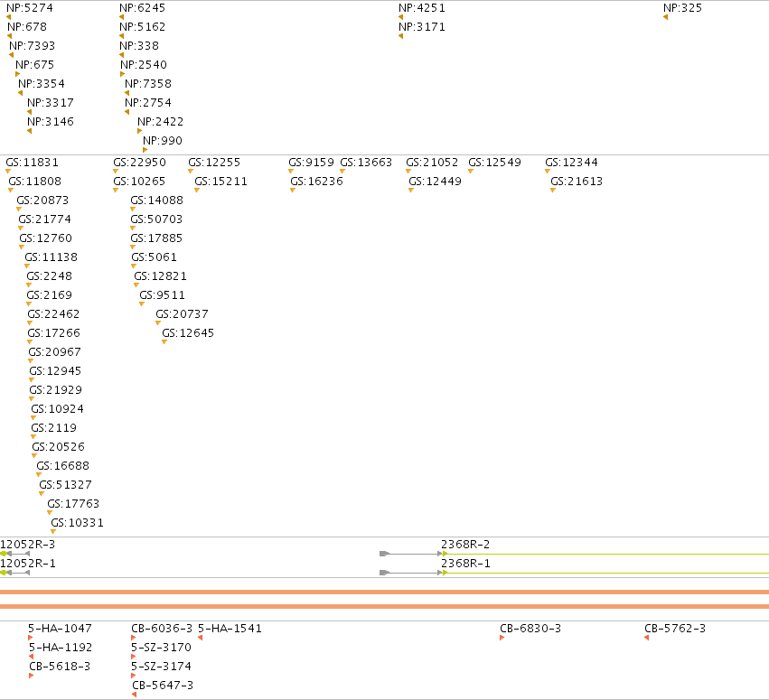
Task: Click the 5-SZ-3174 label
Action: (162, 667)
